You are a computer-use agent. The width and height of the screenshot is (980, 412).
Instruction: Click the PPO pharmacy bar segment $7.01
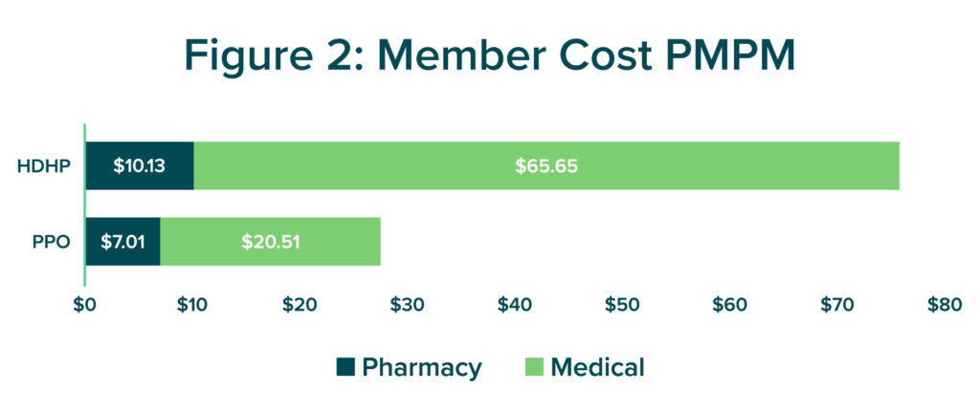point(123,242)
